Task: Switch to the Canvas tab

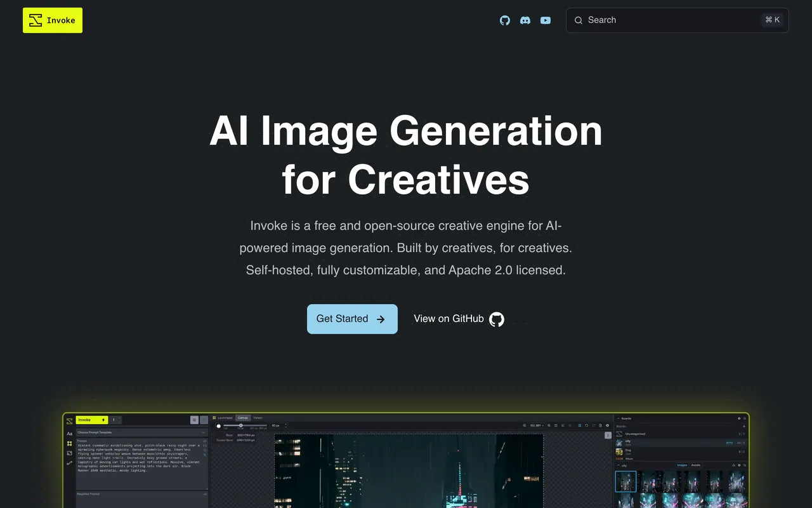Action: 243,418
